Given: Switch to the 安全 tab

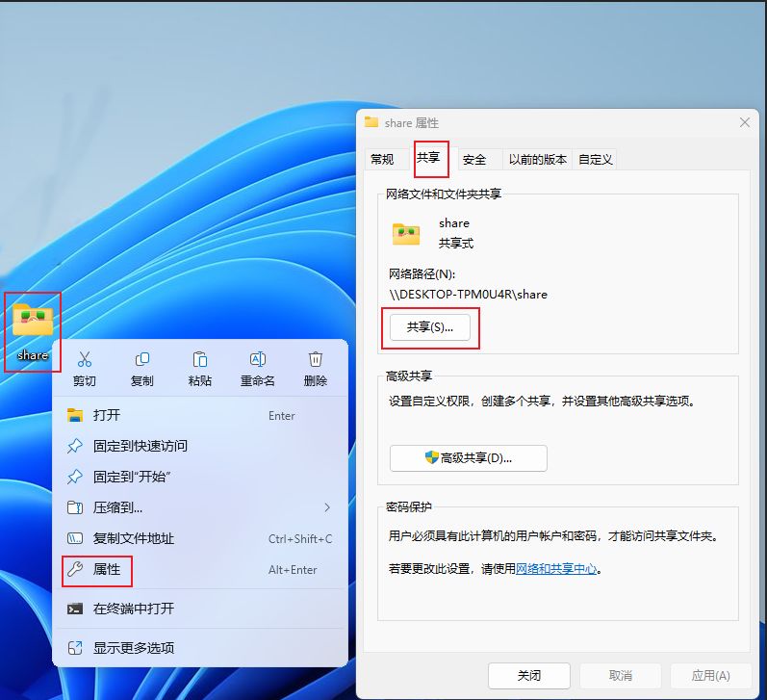Looking at the screenshot, I should point(474,160).
